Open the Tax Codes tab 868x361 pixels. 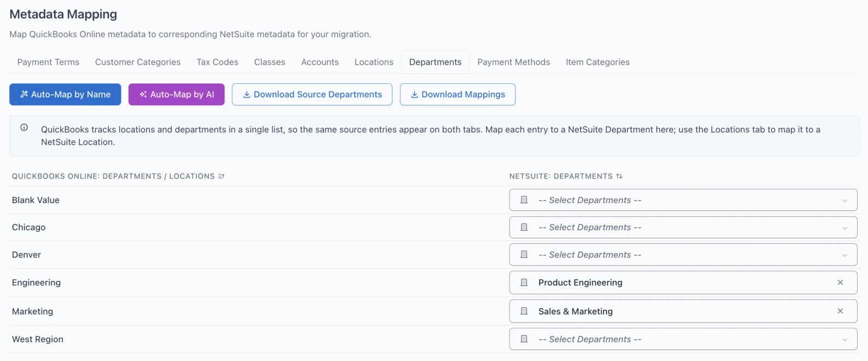217,62
